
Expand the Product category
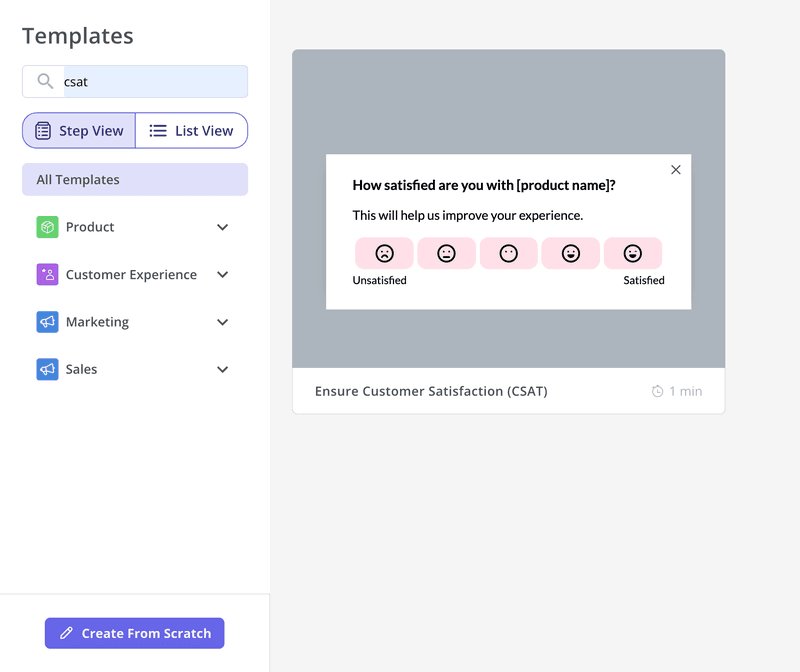coord(222,227)
